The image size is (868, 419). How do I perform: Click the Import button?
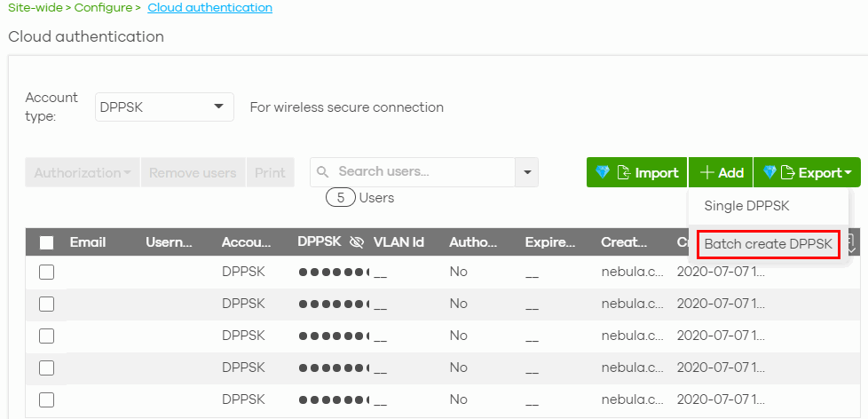[637, 173]
